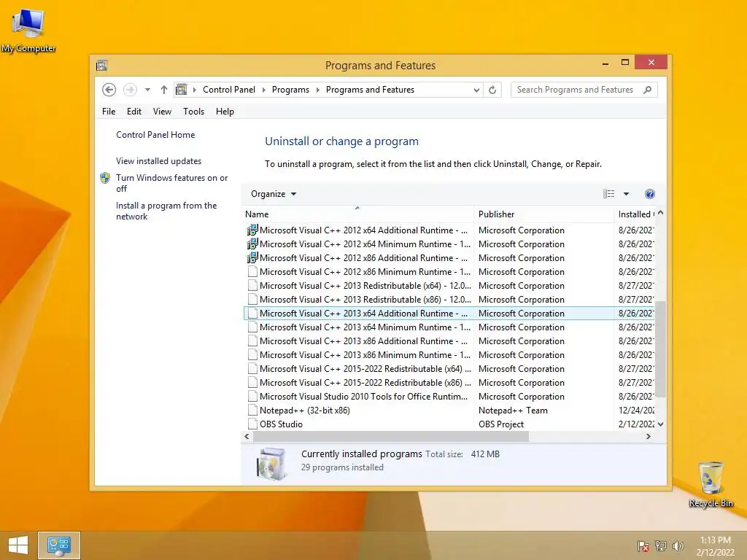Open Action Center flag icon in tray
Screen dimensions: 747x560
coord(643,546)
